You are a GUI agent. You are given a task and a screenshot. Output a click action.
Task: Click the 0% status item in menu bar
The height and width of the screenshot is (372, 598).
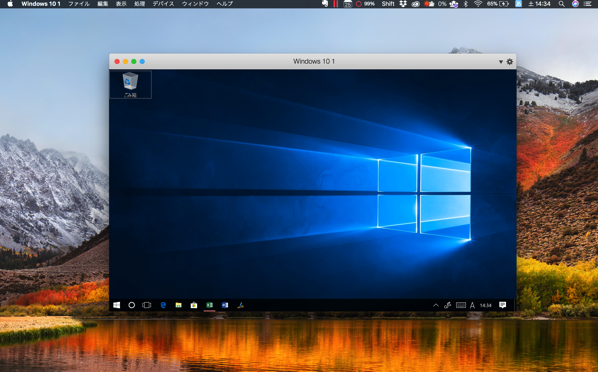442,4
